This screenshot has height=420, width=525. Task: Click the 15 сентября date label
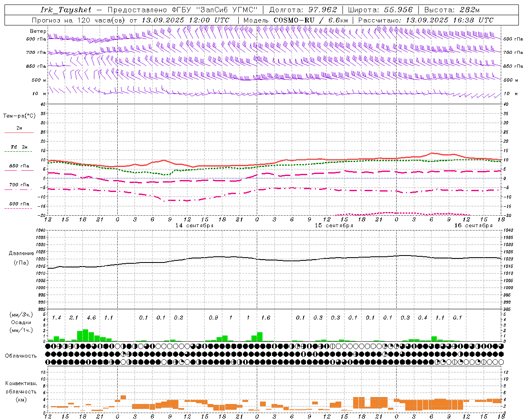click(334, 226)
